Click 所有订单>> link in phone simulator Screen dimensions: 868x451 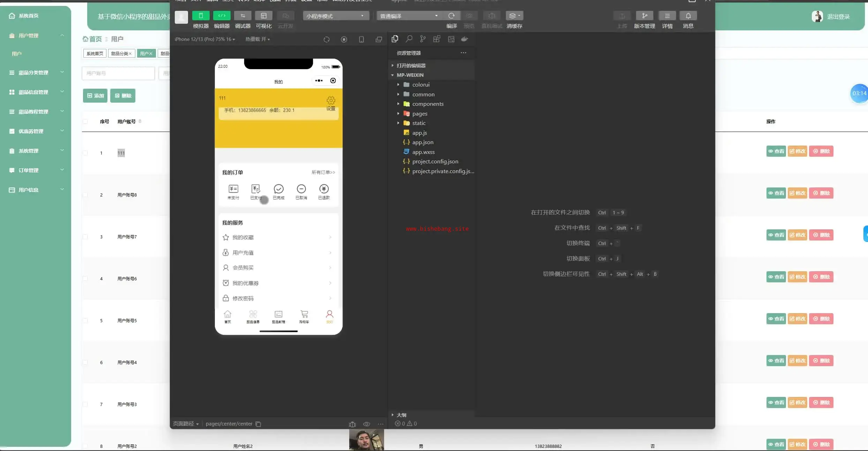(x=323, y=172)
